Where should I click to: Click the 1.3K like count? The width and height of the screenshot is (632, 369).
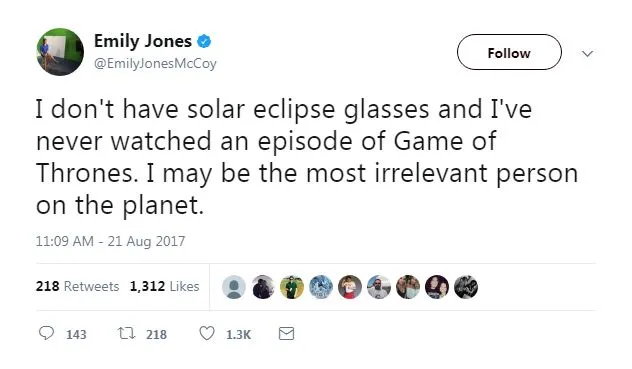[238, 334]
